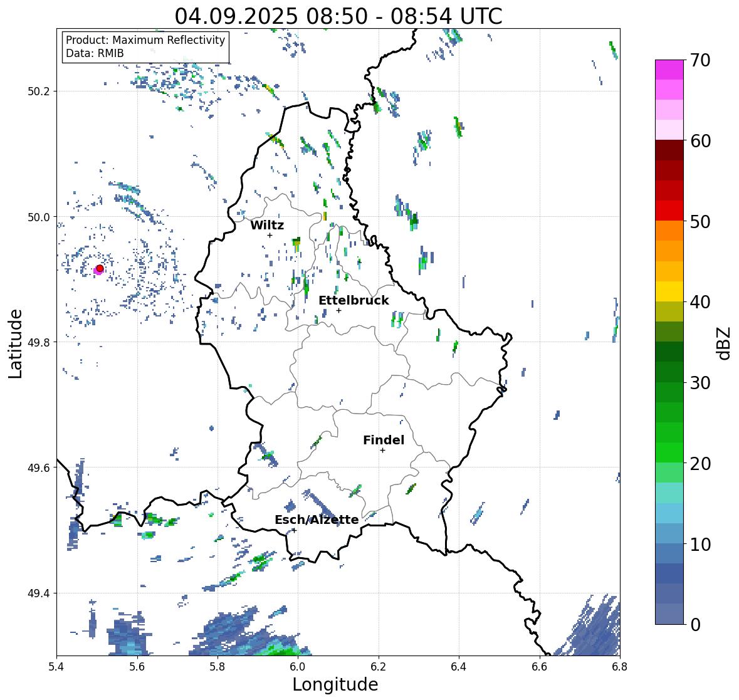Click the Longitude axis label
Viewport: 739px width, 700px height.
pyautogui.click(x=335, y=684)
